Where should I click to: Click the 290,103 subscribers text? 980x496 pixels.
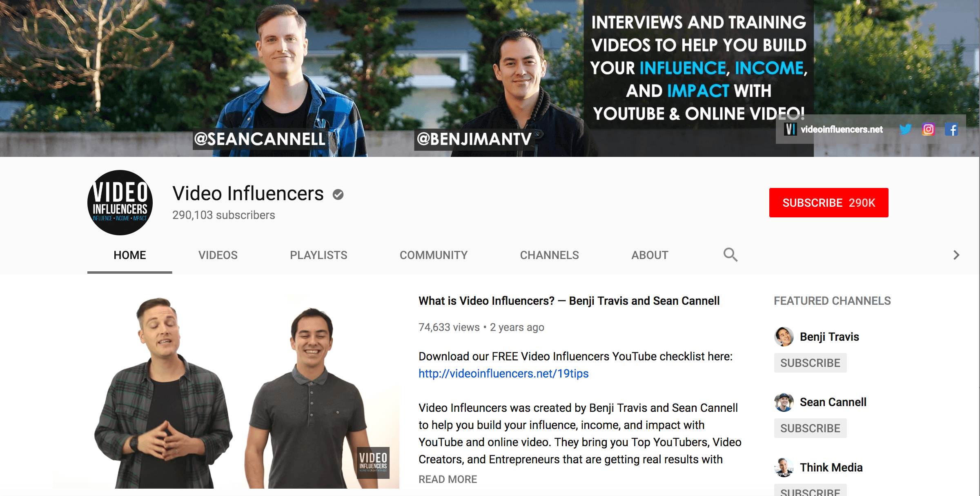(x=224, y=215)
